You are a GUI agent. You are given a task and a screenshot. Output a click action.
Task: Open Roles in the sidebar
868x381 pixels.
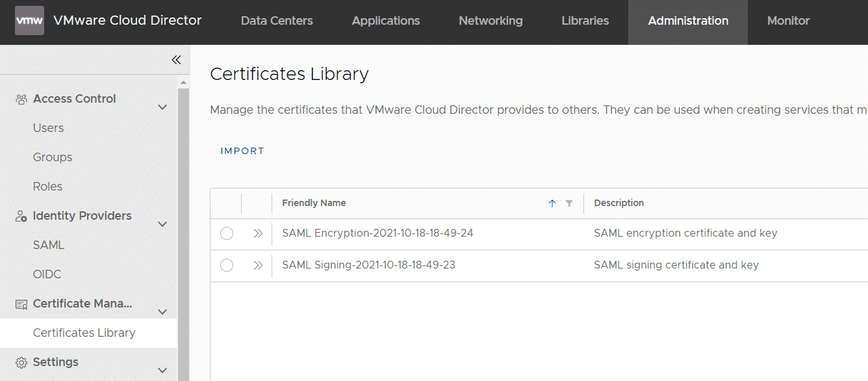48,187
